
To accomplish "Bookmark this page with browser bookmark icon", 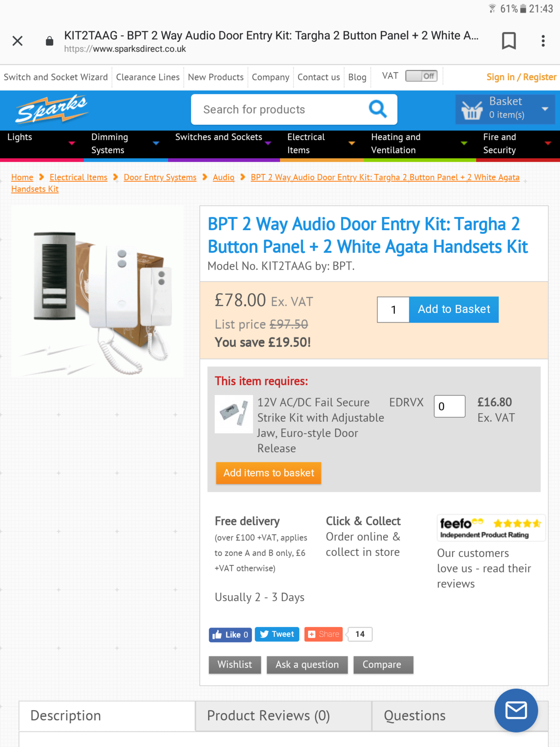I will tap(509, 41).
